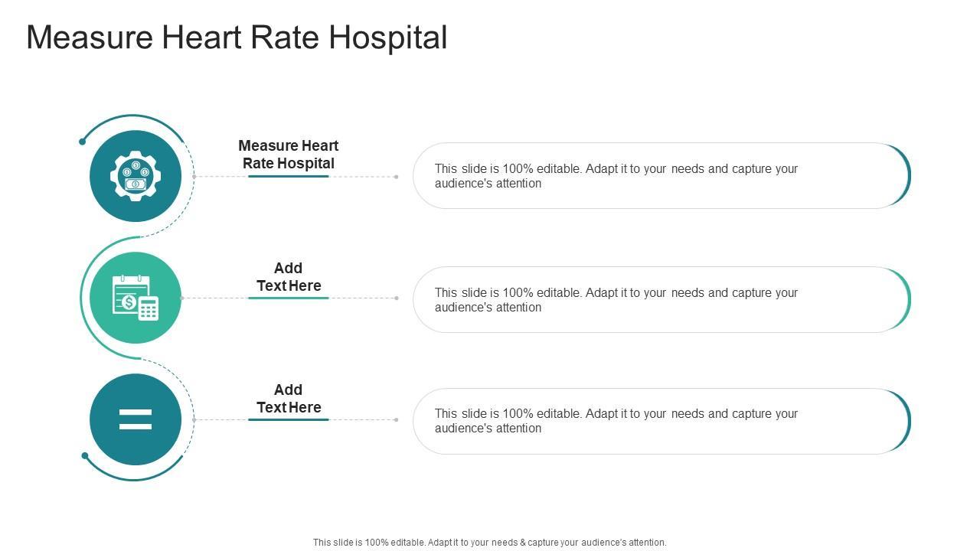This screenshot has height=551, width=980.
Task: Pick the green accent edge of the middle text box
Action: (x=908, y=299)
